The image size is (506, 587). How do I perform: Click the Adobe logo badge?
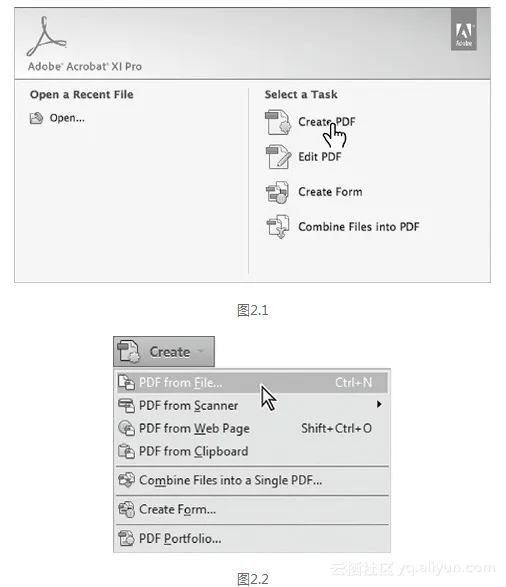(x=463, y=30)
